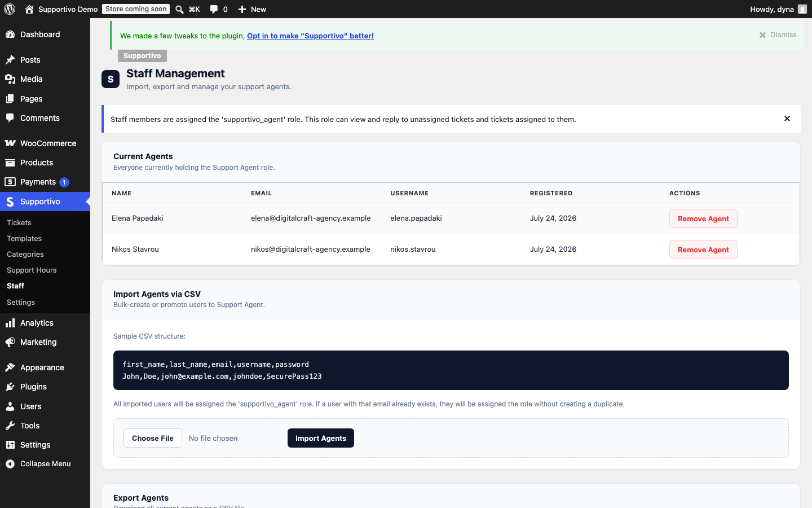Viewport: 812px width, 508px height.
Task: Click the plus icon next to New
Action: (x=242, y=9)
